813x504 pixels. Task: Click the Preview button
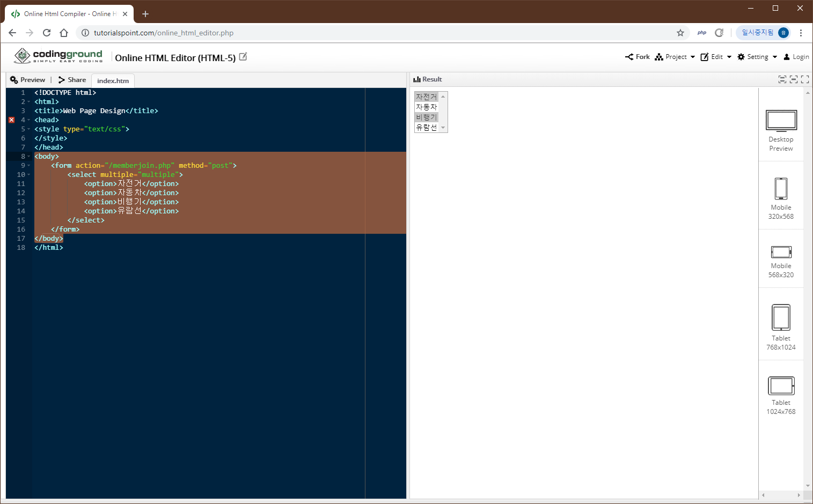point(27,80)
